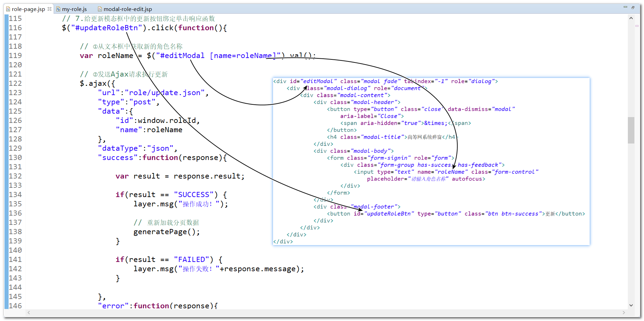Click the editor restore/maximize icon
The width and height of the screenshot is (644, 321).
pyautogui.click(x=633, y=7)
